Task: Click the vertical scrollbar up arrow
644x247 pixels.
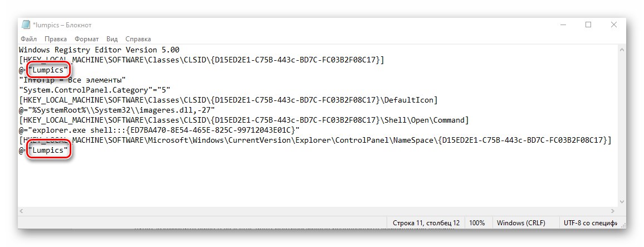Action: 621,50
